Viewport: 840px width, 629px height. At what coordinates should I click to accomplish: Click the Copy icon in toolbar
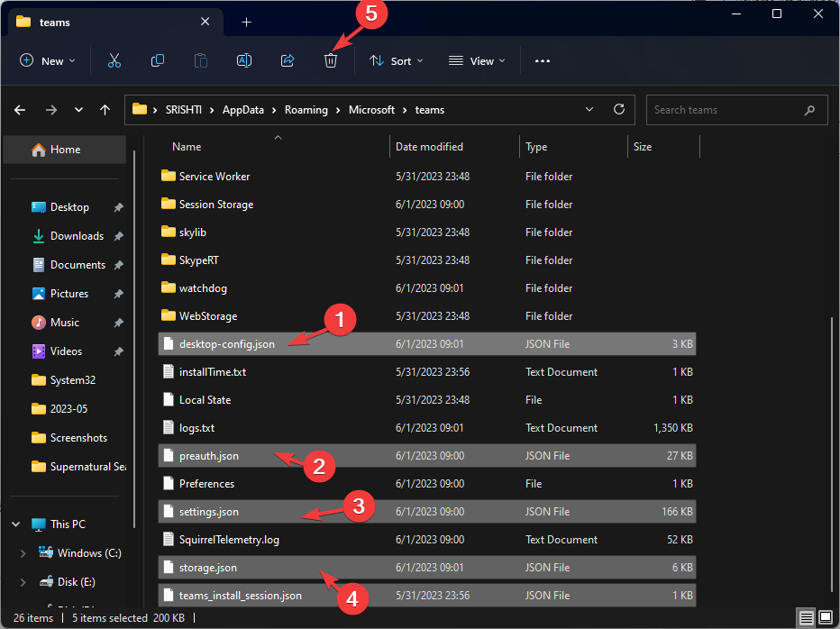coord(158,60)
